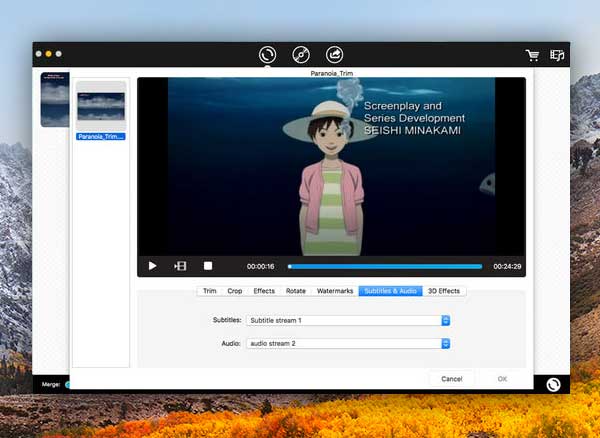600x438 pixels.
Task: Switch to the Crop tab
Action: click(x=235, y=291)
